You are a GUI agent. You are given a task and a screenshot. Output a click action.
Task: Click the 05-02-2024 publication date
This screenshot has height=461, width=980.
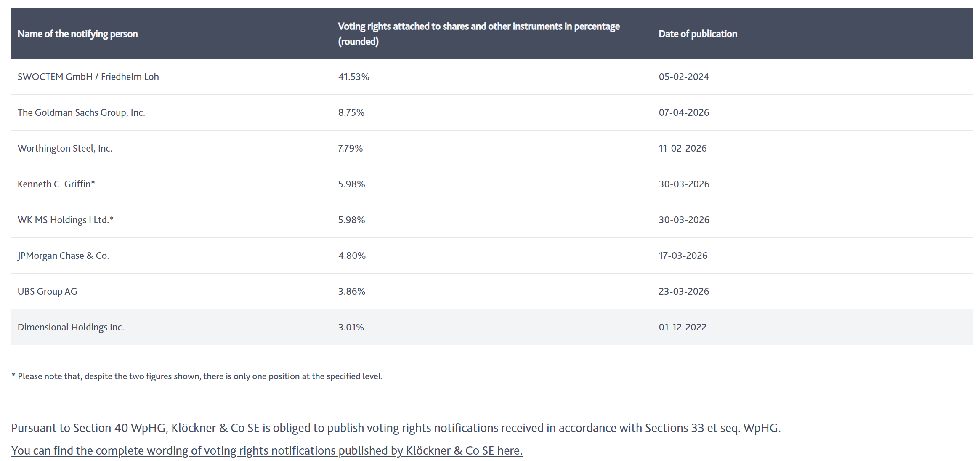coord(683,77)
